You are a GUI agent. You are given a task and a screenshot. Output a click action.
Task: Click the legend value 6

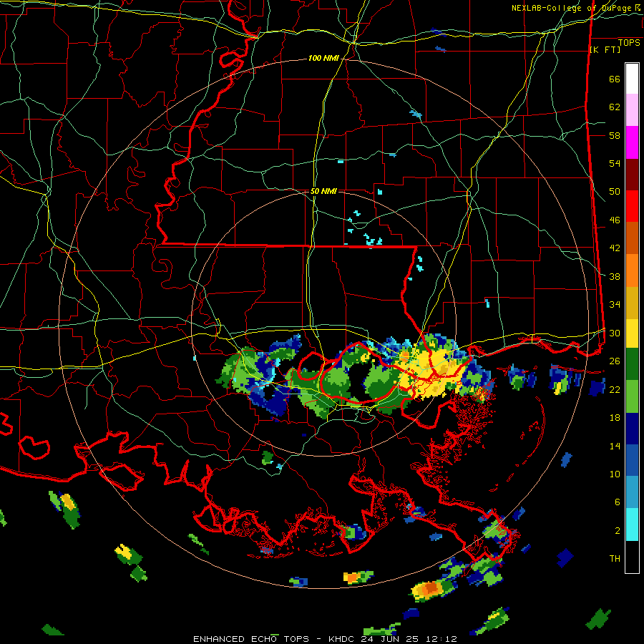[x=618, y=502]
